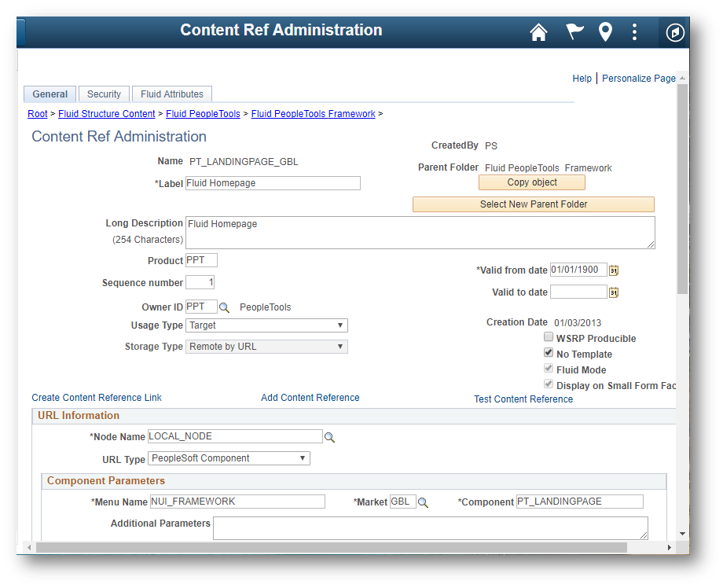Open the three-dot actions menu

635,32
